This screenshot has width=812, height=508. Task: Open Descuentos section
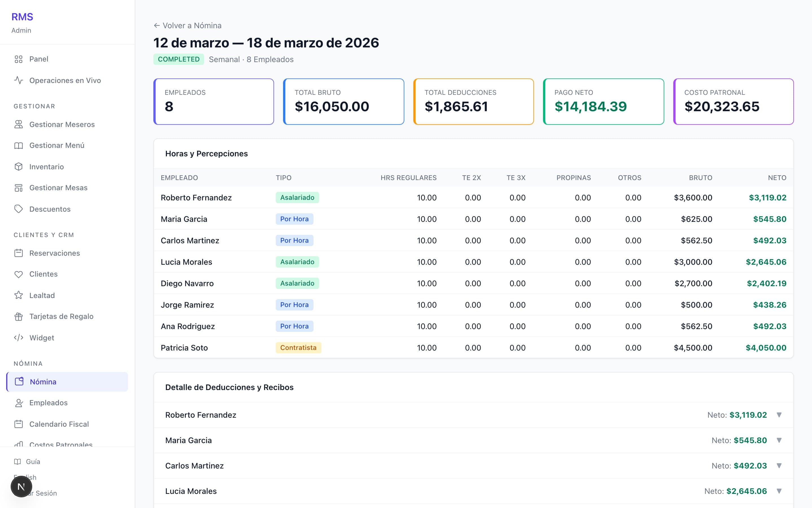67,209
